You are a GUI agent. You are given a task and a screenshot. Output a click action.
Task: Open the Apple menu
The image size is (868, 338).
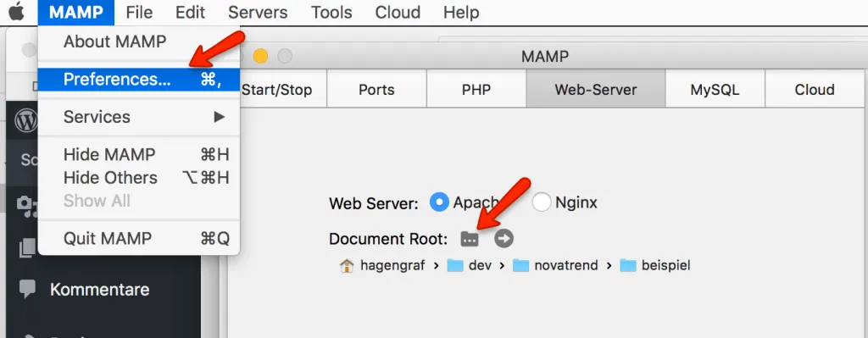16,12
